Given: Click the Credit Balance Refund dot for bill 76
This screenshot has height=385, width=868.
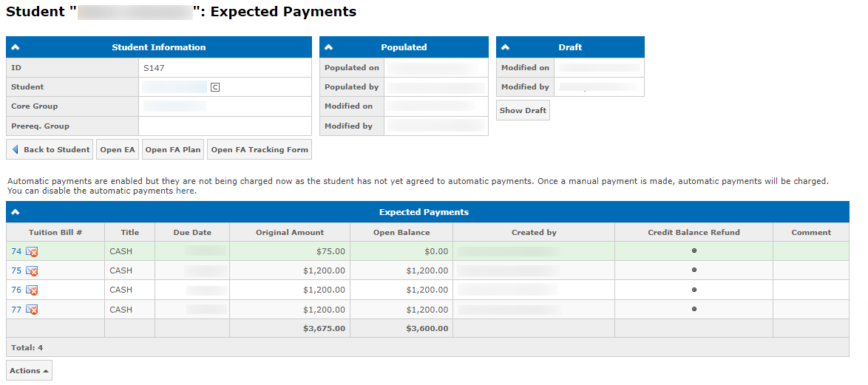Looking at the screenshot, I should [694, 289].
